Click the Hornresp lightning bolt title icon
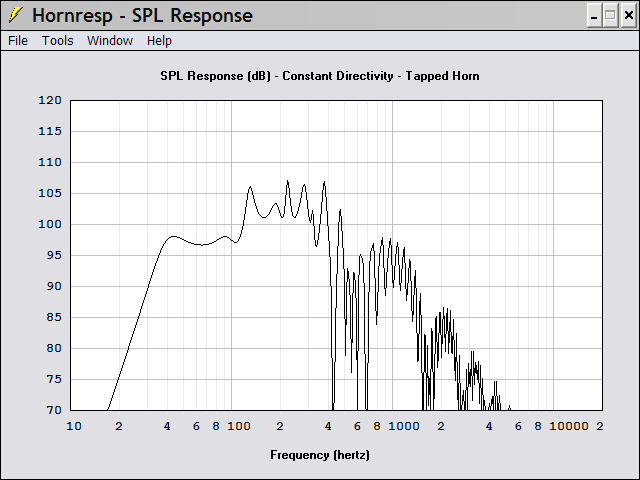 (15, 15)
